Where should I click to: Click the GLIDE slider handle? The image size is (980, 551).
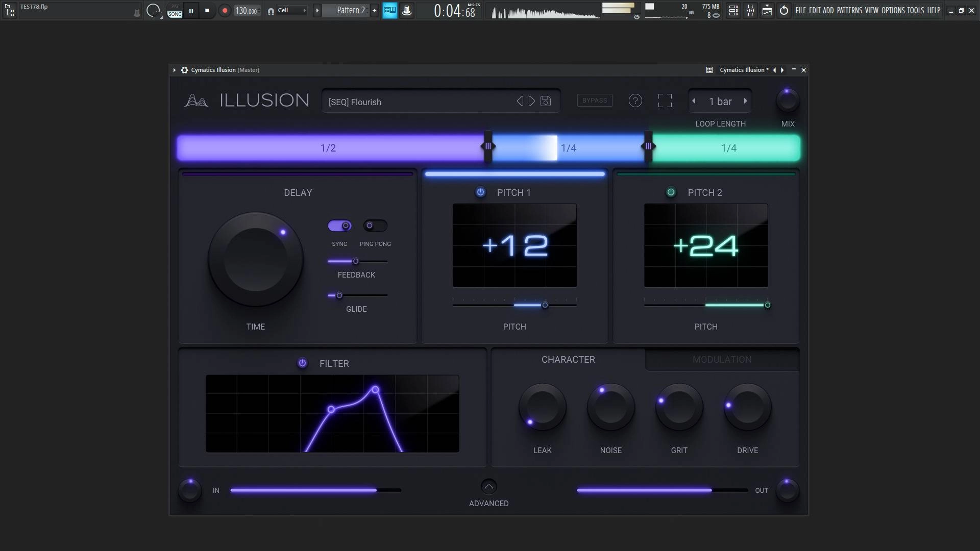tap(339, 295)
